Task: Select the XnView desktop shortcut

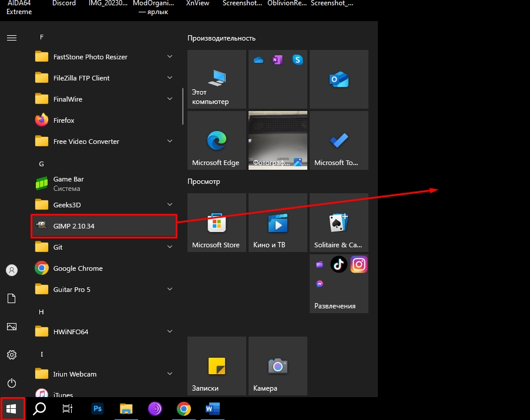Action: 198,4
